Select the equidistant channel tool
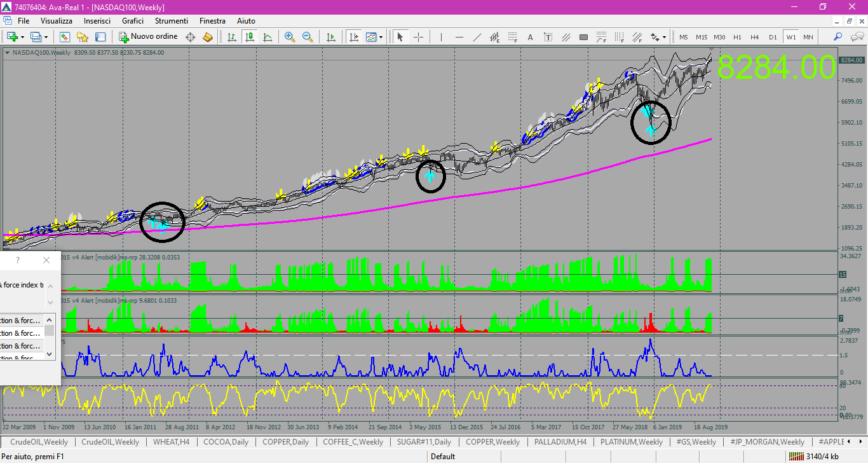 (x=494, y=37)
